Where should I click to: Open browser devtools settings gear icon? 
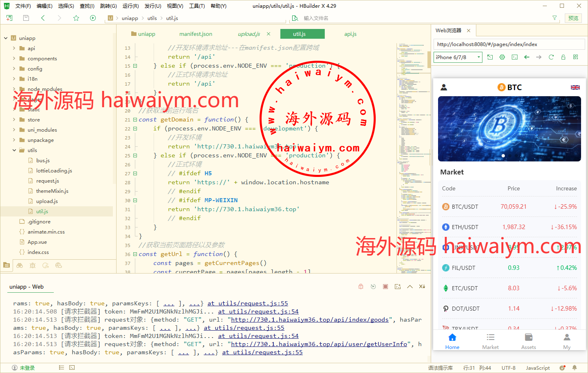click(x=502, y=57)
